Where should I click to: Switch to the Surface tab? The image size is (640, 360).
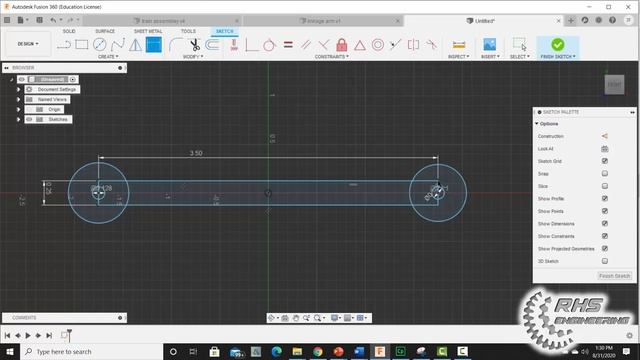pyautogui.click(x=105, y=31)
